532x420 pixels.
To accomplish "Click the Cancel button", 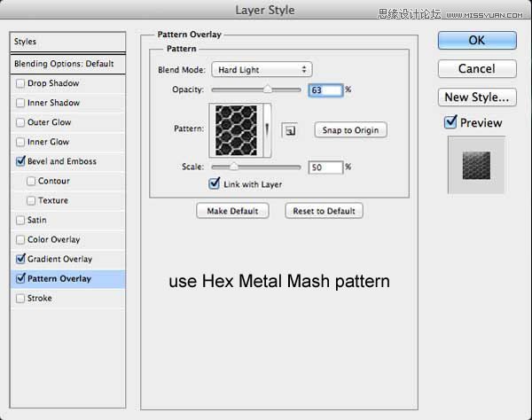I will 477,69.
